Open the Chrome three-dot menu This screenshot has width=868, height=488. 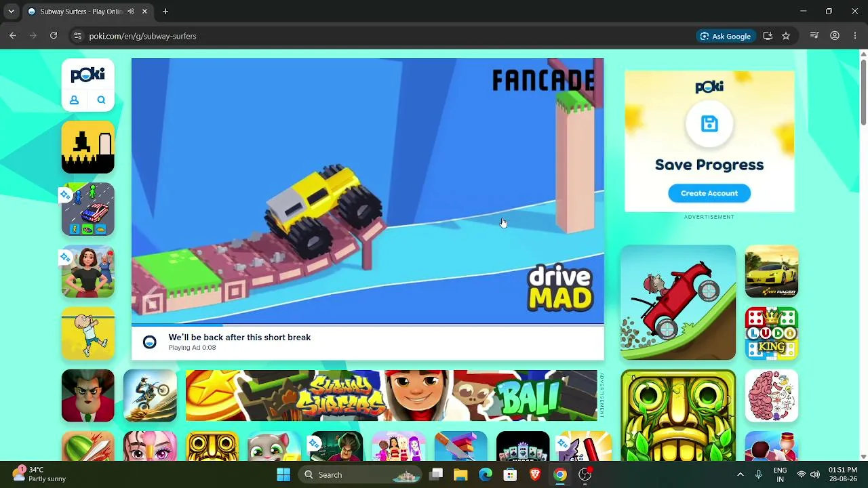(855, 36)
